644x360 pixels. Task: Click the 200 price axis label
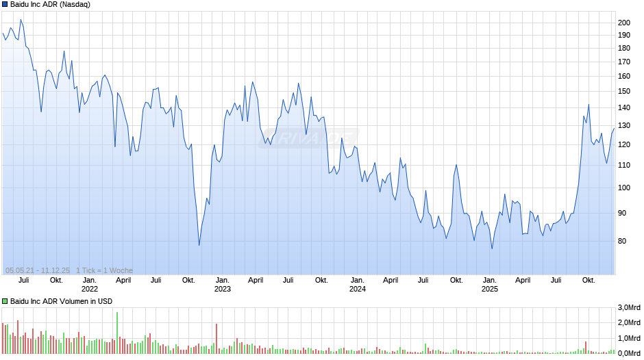pos(624,23)
